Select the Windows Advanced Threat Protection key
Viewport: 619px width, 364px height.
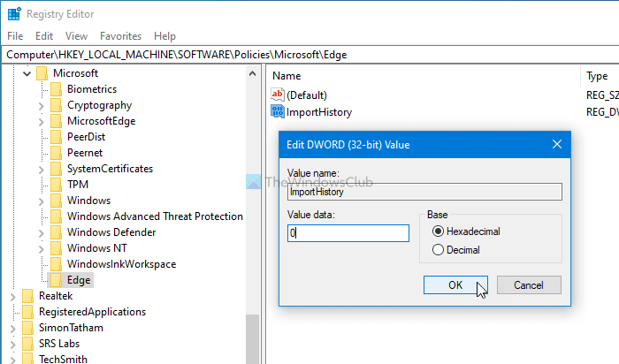click(155, 216)
